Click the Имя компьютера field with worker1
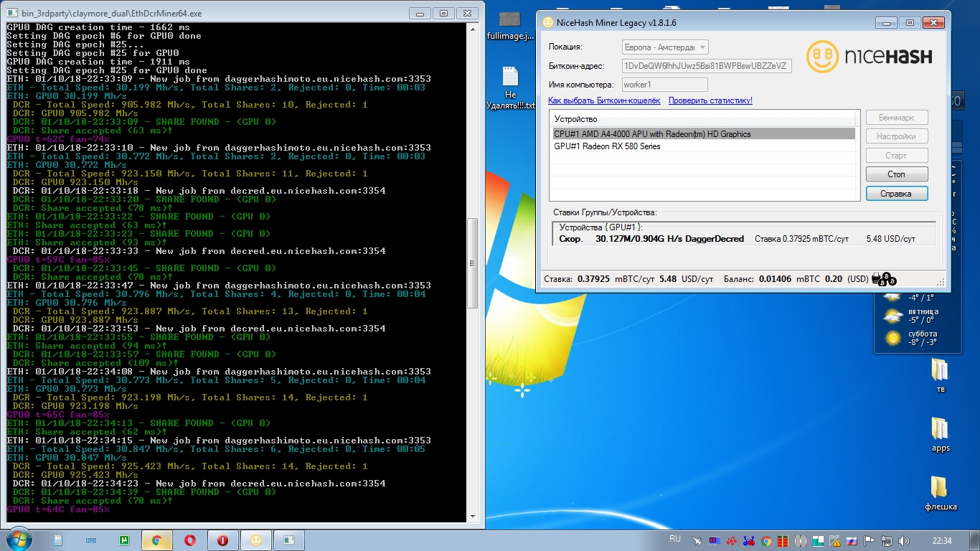 point(665,85)
